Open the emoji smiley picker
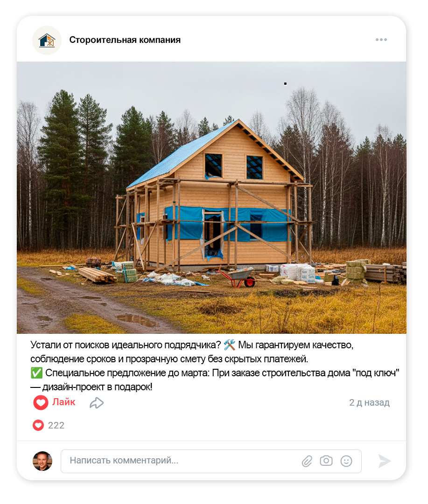428x504 pixels. click(346, 461)
